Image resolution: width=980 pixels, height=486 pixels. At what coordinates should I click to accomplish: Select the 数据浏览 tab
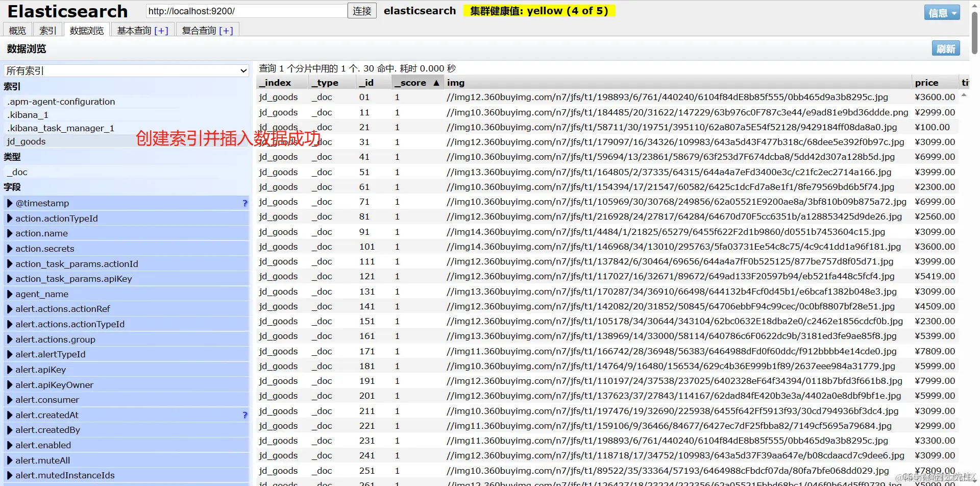click(x=87, y=30)
